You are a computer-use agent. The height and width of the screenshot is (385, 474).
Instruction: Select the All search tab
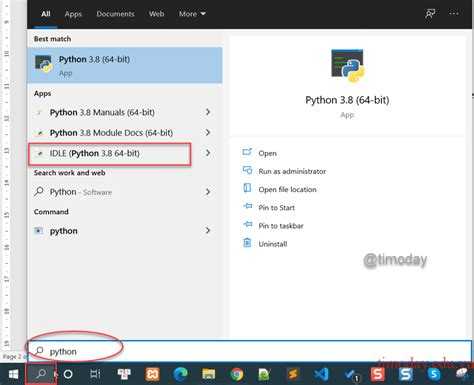click(46, 14)
